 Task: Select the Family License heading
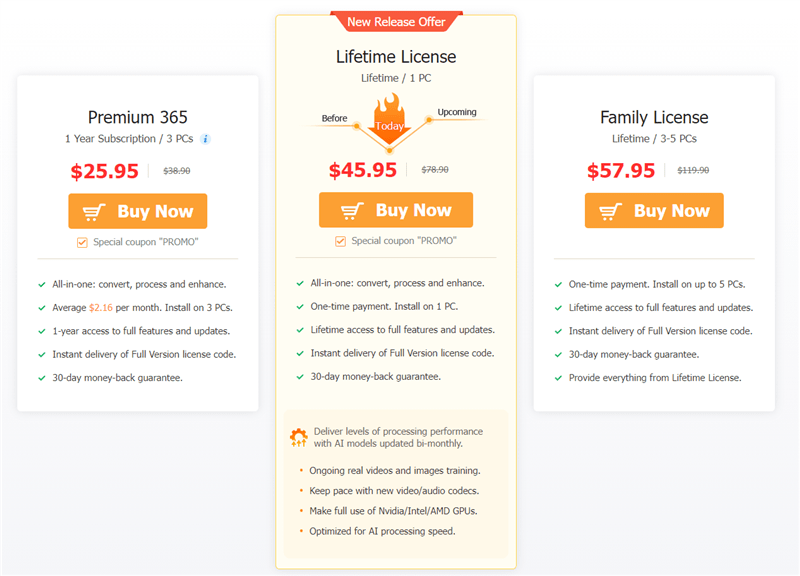pos(654,118)
